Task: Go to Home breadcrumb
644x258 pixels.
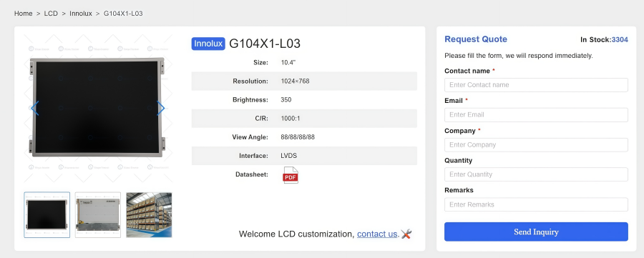Action: tap(24, 14)
